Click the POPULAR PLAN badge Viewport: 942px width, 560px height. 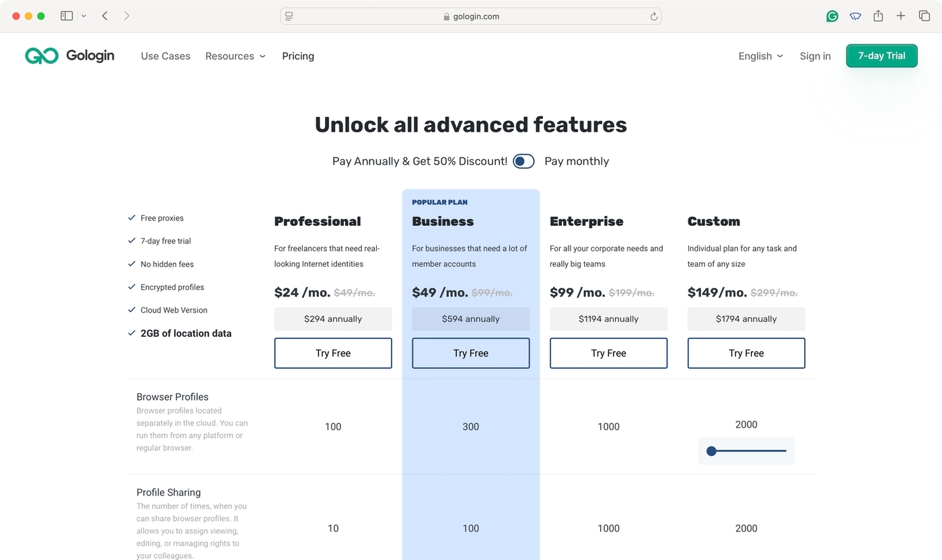tap(440, 202)
